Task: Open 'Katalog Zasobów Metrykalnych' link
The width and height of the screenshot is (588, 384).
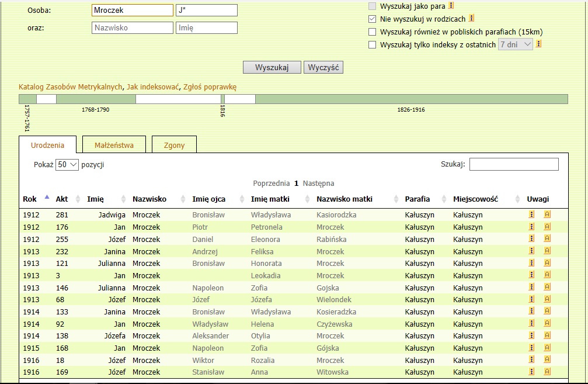Action: 71,87
